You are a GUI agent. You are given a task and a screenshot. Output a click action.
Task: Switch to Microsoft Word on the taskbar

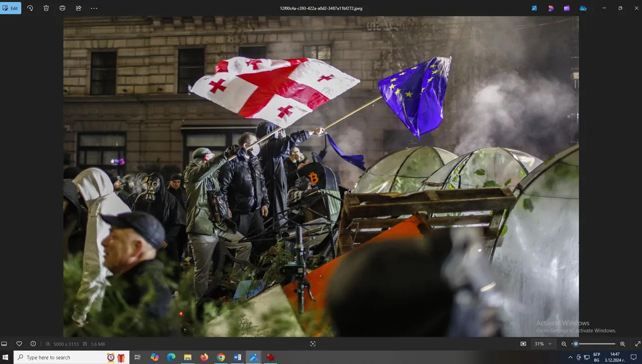tap(237, 357)
